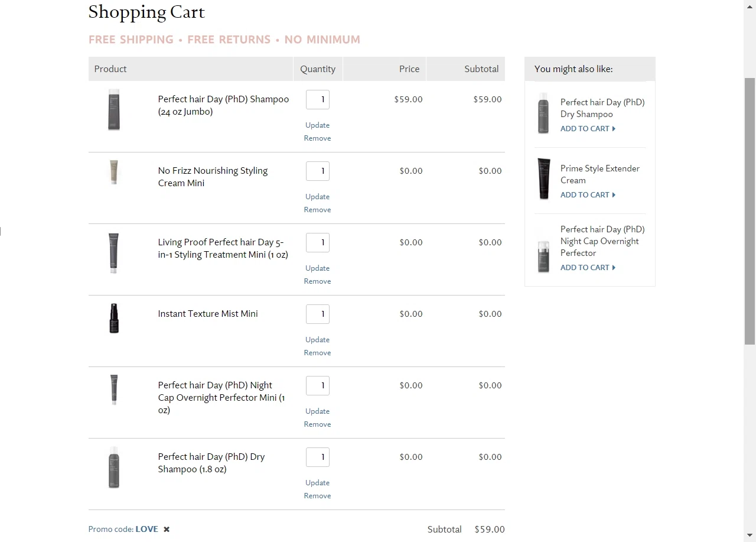Remove Perfect hair Day Shampoo Jumbo from cart
Screen dimensions: 756x542
pyautogui.click(x=317, y=138)
